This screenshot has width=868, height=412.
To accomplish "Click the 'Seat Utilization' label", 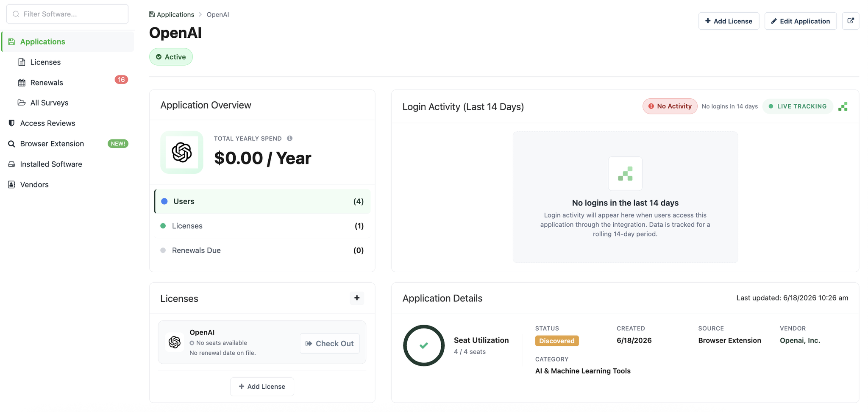I will (x=481, y=340).
